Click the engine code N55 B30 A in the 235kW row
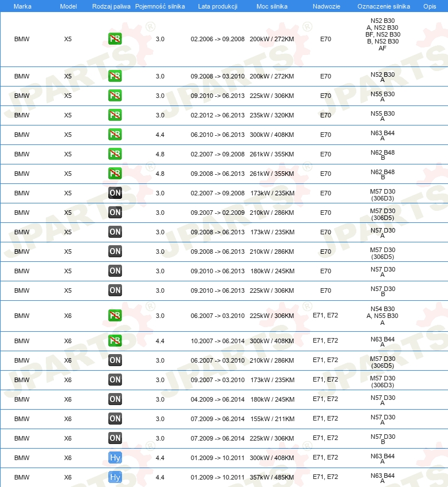Screen dimensions: 448x487 (383, 116)
